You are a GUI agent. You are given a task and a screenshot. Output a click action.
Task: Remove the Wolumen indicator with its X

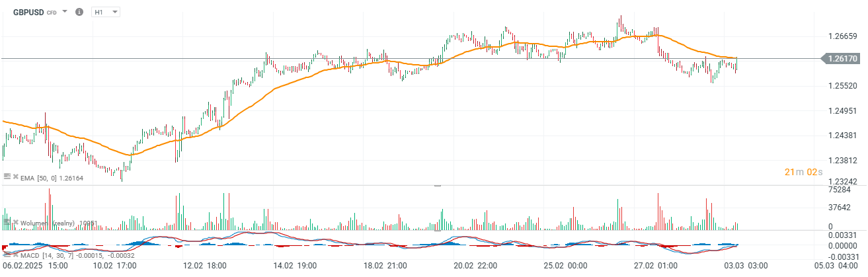click(16, 223)
